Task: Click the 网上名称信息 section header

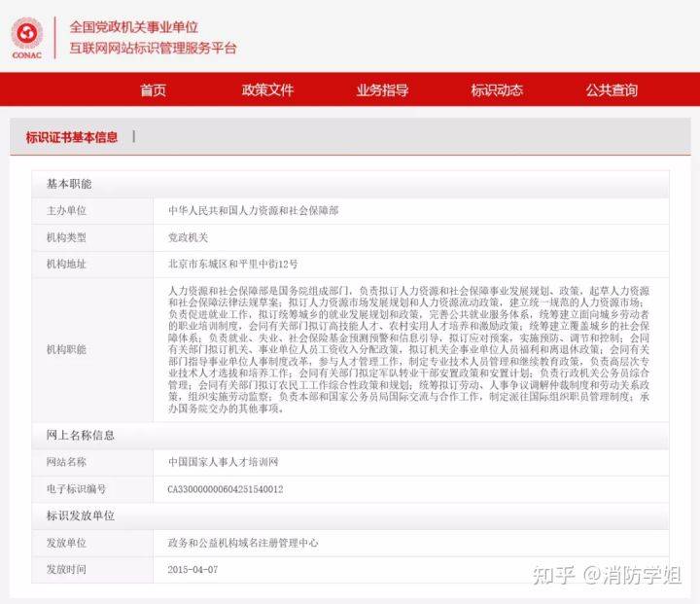Action: pyautogui.click(x=81, y=435)
